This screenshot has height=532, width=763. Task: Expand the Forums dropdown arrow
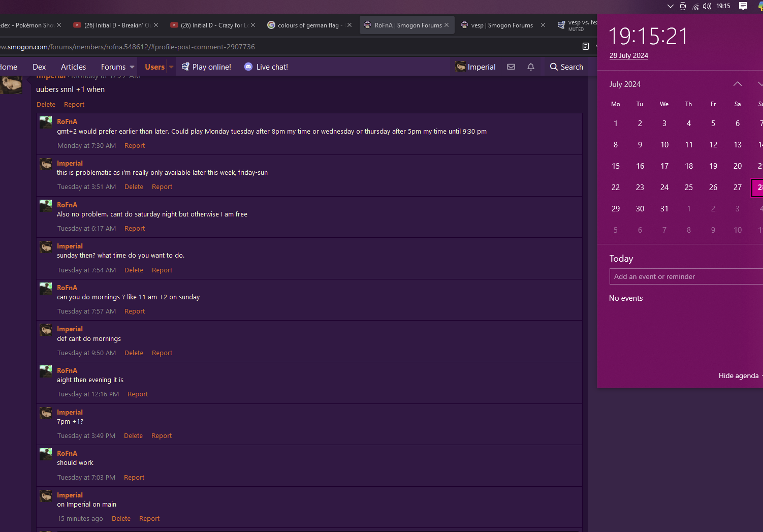[132, 67]
